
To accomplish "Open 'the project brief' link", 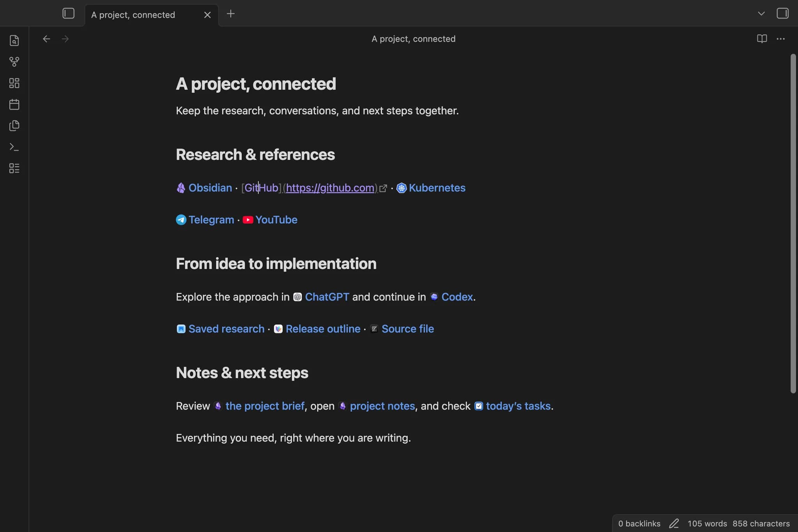I will coord(265,406).
